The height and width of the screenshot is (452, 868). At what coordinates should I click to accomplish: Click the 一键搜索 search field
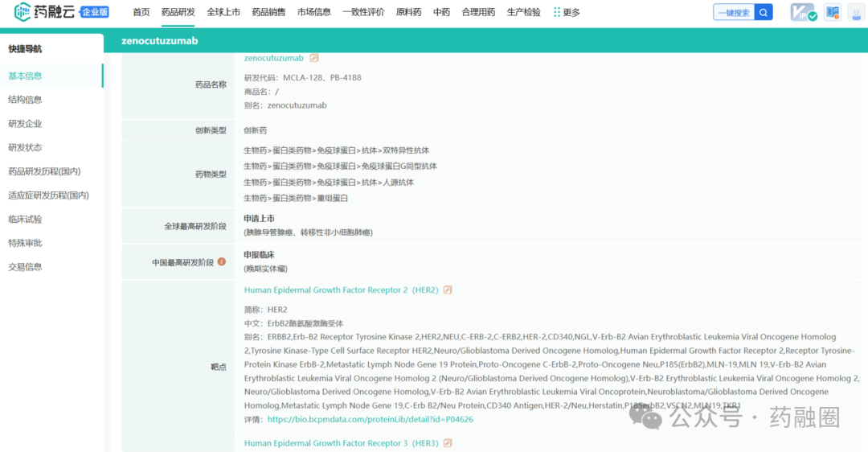(734, 13)
